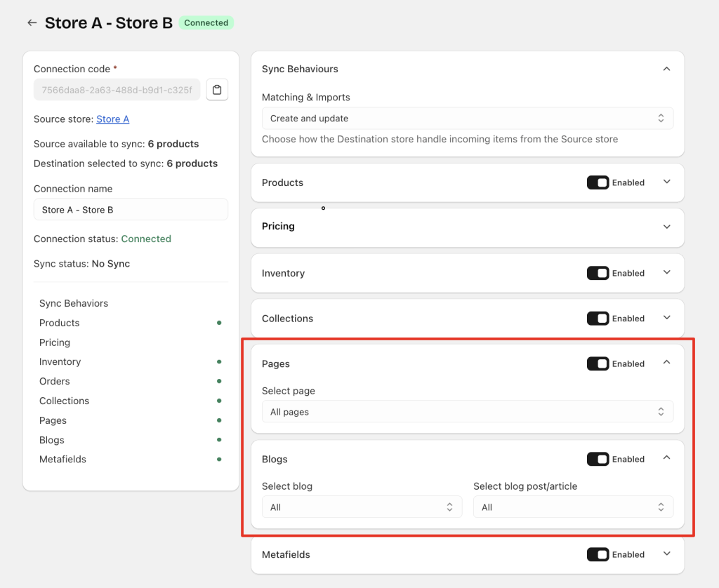Expand the Inventory section chevron
This screenshot has width=719, height=588.
coord(666,272)
